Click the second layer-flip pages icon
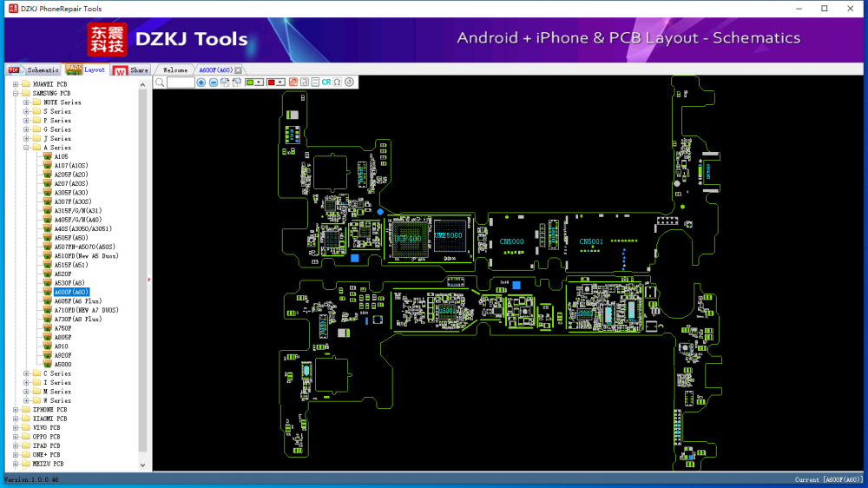This screenshot has width=868, height=488. 237,82
